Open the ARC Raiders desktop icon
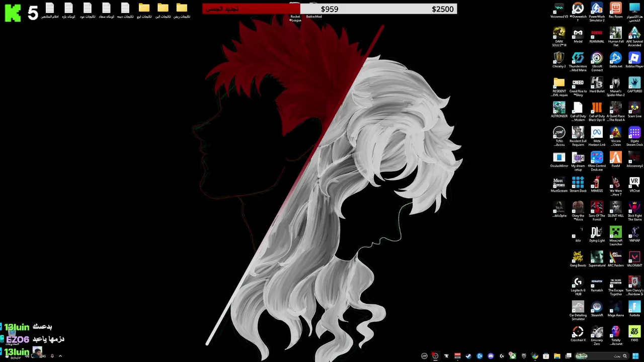This screenshot has height=362, width=644. [x=615, y=260]
